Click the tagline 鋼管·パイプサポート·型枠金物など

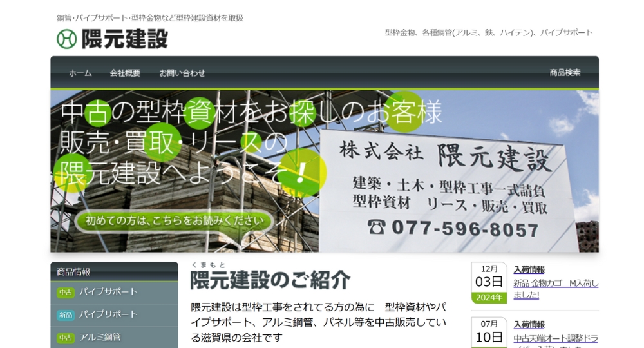click(150, 18)
